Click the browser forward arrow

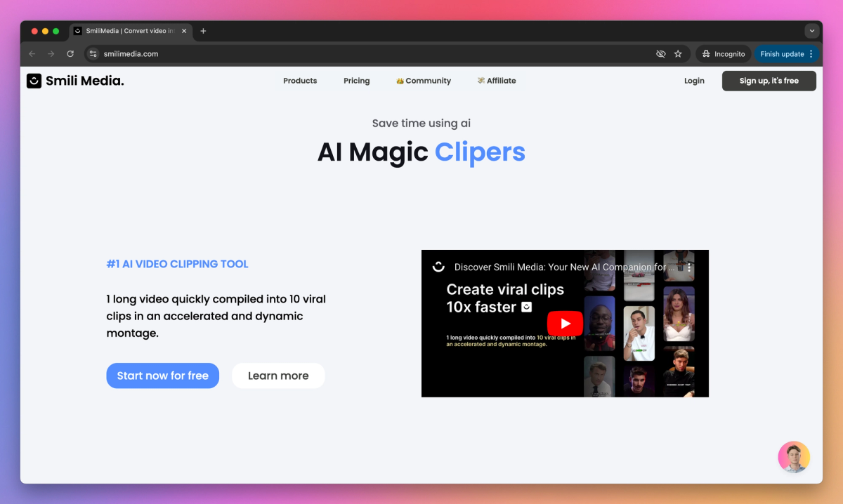[51, 54]
